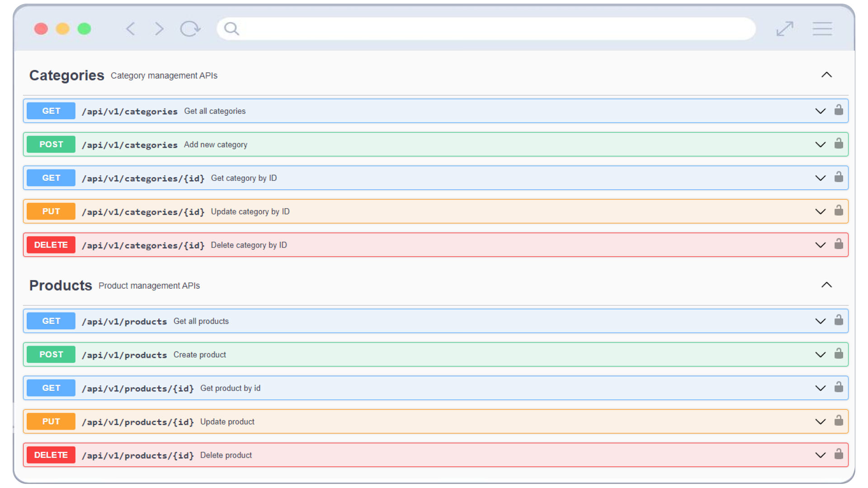Click the Categories section heading
The height and width of the screenshot is (488, 868).
67,75
